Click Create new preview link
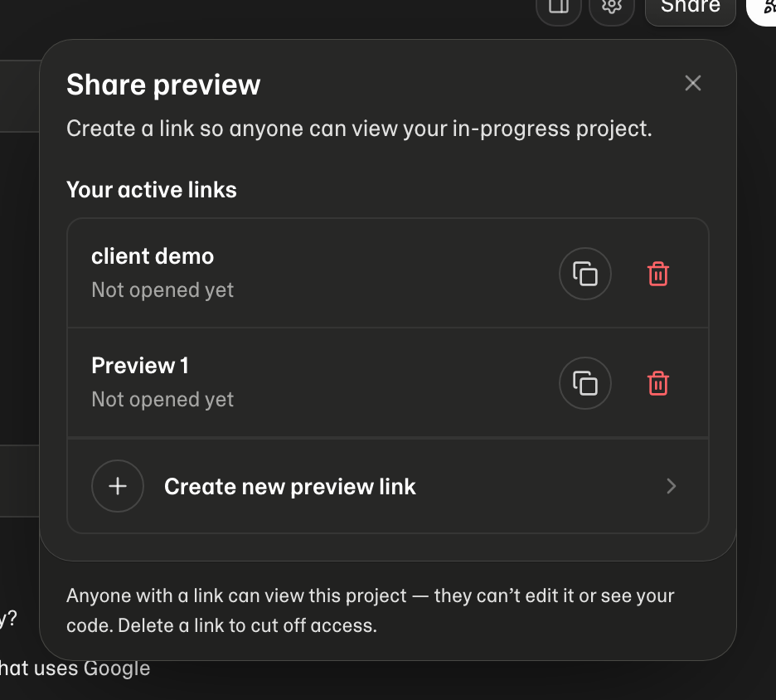The width and height of the screenshot is (776, 700). [388, 486]
